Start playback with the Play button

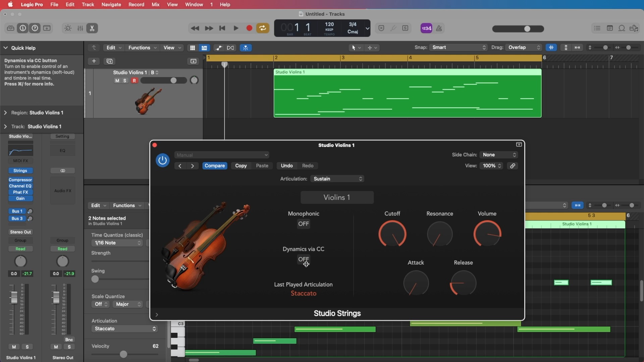[x=236, y=28]
